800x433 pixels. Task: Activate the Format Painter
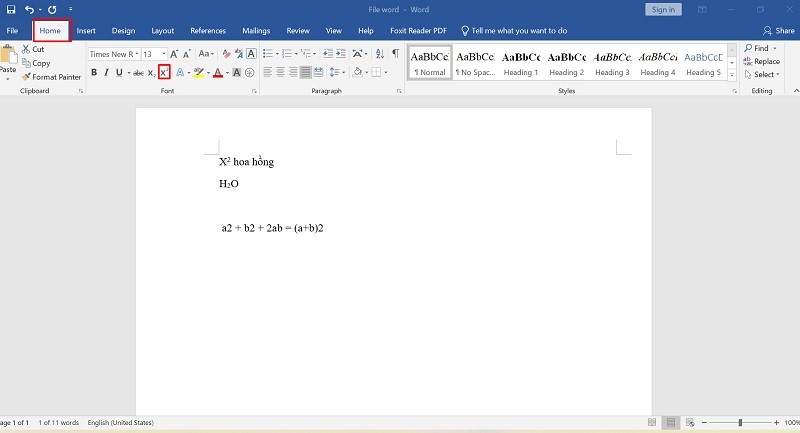tap(52, 77)
